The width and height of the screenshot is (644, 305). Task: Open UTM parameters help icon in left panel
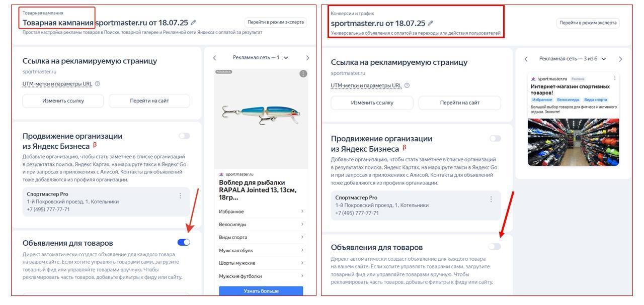(98, 84)
